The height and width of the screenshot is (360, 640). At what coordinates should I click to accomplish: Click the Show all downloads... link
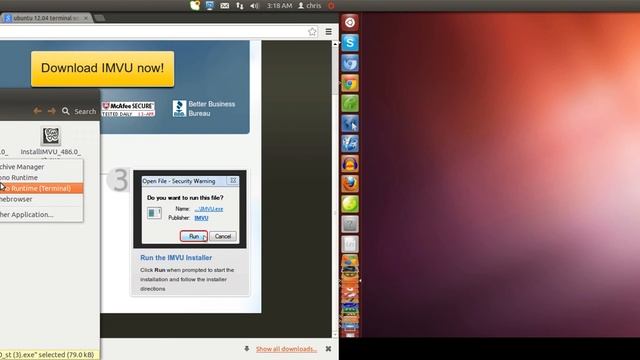coord(286,349)
